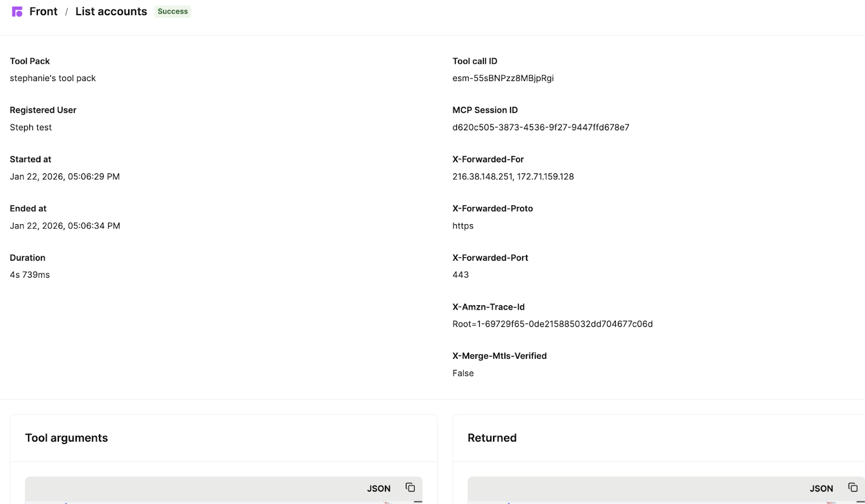Click the Duration value 4s 739ms
This screenshot has width=865, height=504.
(30, 274)
